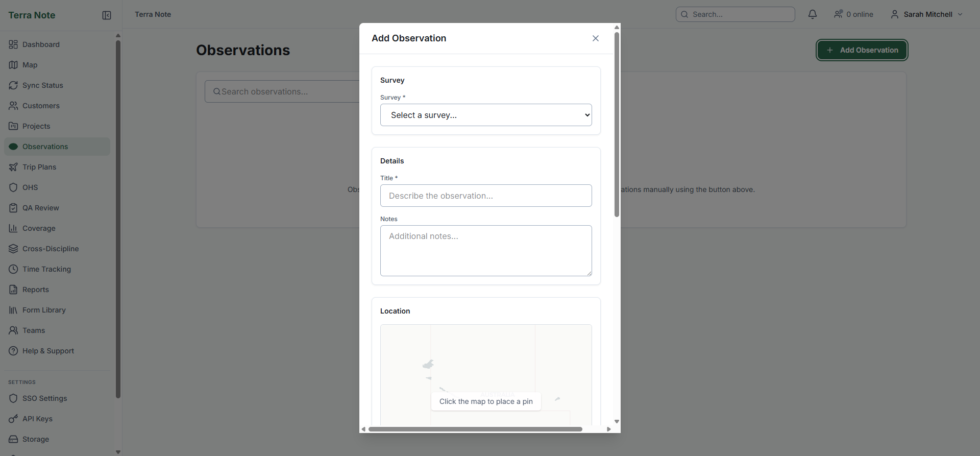Click the Help & Support question icon
This screenshot has height=456, width=980.
pyautogui.click(x=13, y=351)
